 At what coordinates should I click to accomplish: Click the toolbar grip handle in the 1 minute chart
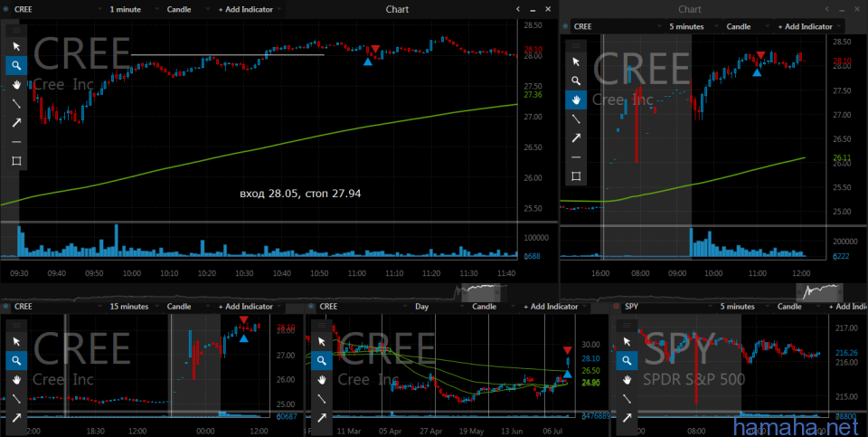pyautogui.click(x=16, y=30)
